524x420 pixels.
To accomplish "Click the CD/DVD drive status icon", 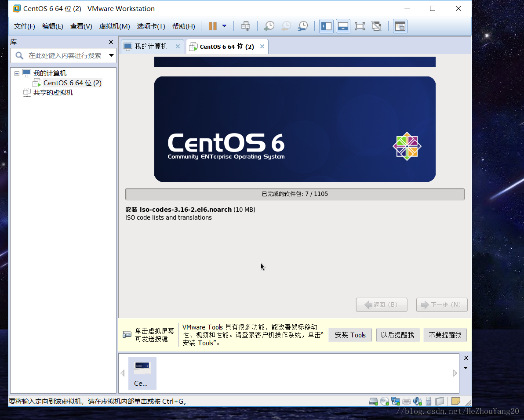I will [x=385, y=401].
